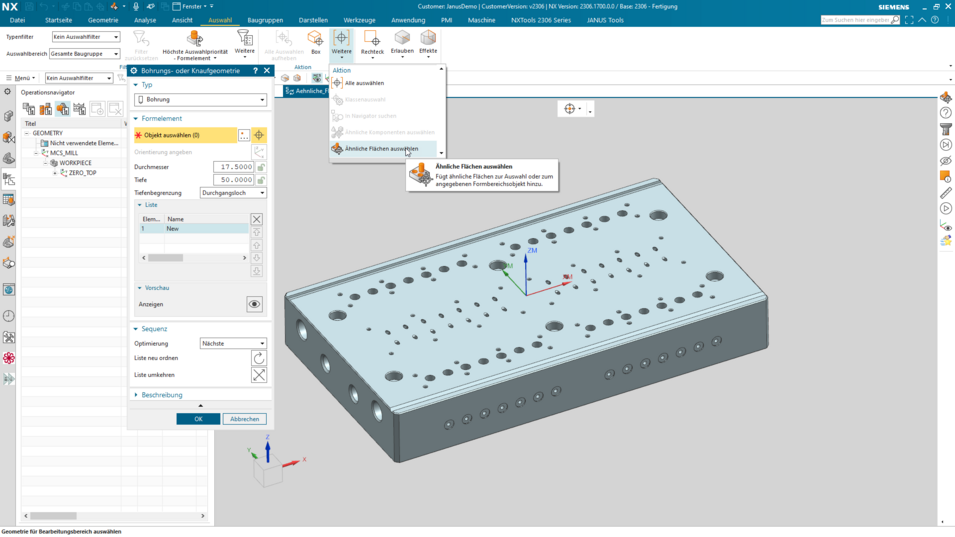Open the Fenster menu in title bar

pyautogui.click(x=192, y=6)
